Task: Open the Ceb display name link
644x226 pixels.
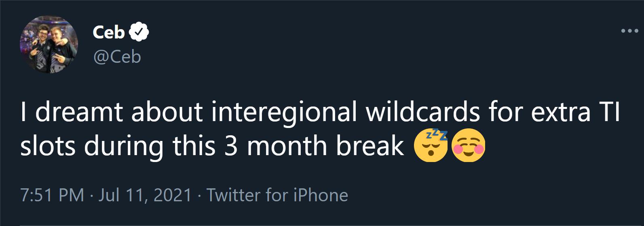Action: [108, 32]
